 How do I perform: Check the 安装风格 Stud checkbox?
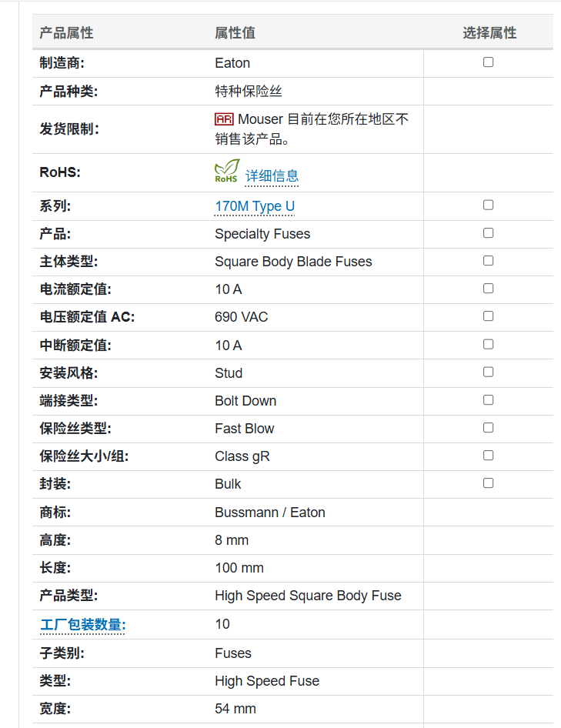(x=488, y=372)
